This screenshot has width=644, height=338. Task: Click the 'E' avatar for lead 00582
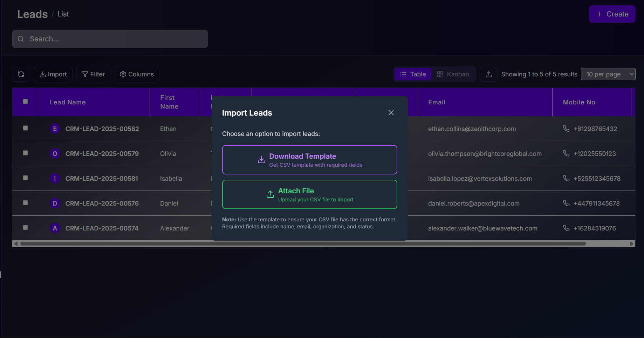point(55,129)
